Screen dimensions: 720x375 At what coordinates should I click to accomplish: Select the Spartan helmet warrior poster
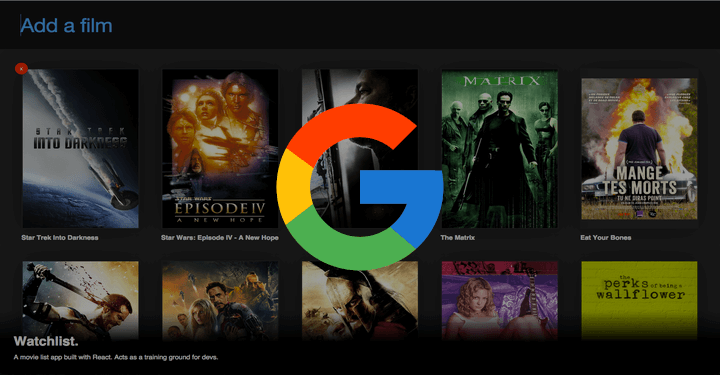(x=360, y=301)
